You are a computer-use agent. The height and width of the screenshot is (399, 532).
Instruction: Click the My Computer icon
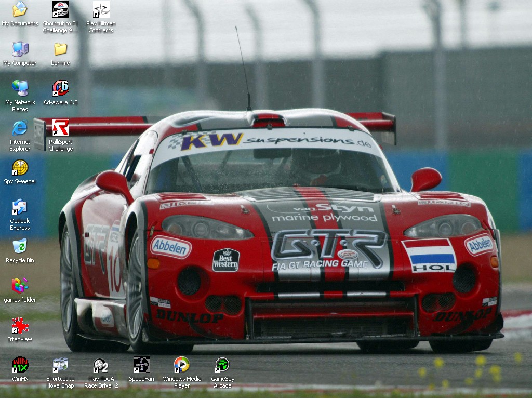click(20, 49)
